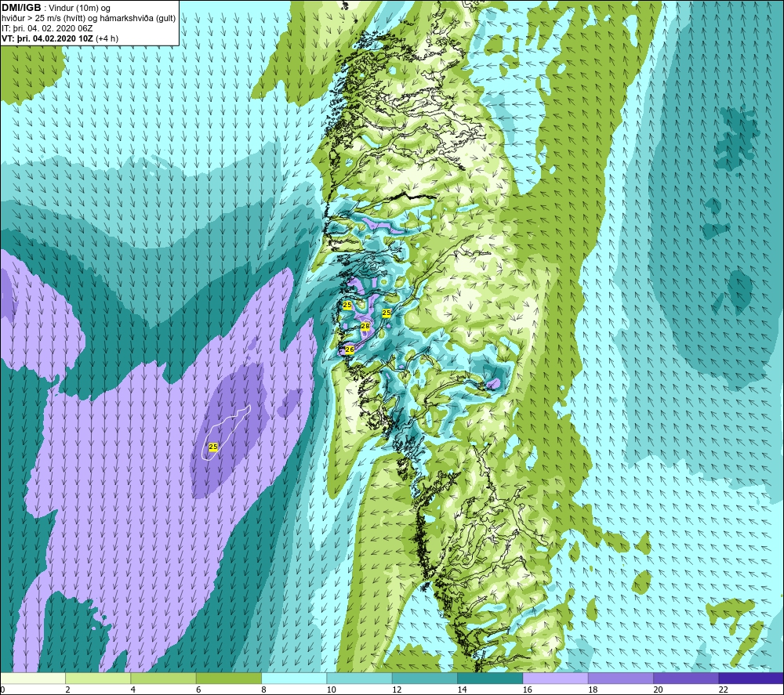Viewport: 784px width, 695px height.
Task: Select the 18–20 m/s medium purple swatch
Action: tap(620, 678)
